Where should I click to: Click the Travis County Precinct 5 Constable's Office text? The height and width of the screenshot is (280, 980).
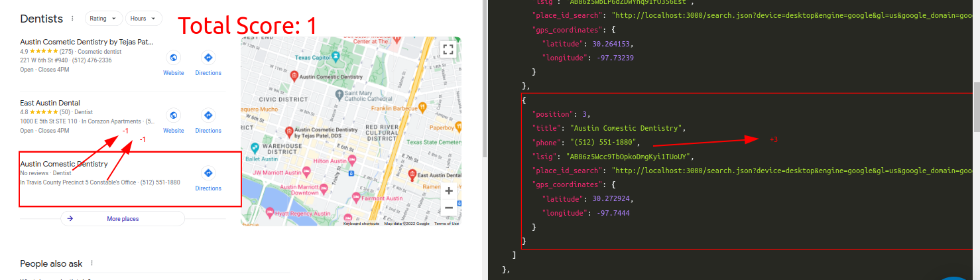(x=79, y=182)
